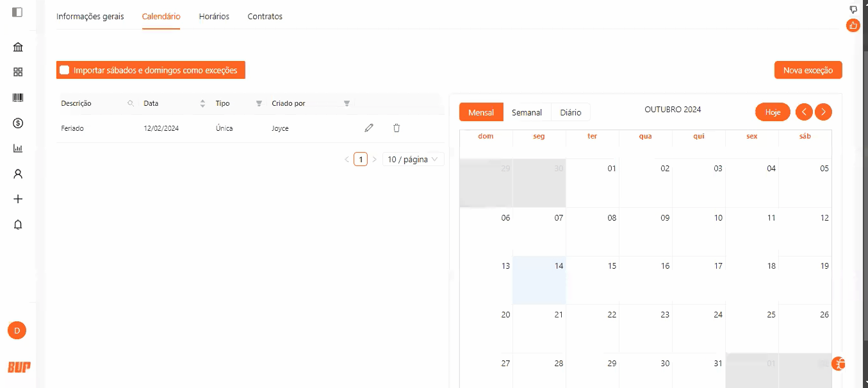Go to next month arrow
This screenshot has height=388, width=868.
(824, 112)
